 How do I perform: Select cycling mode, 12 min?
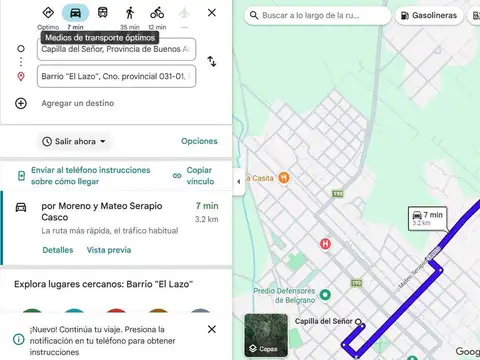click(x=157, y=13)
